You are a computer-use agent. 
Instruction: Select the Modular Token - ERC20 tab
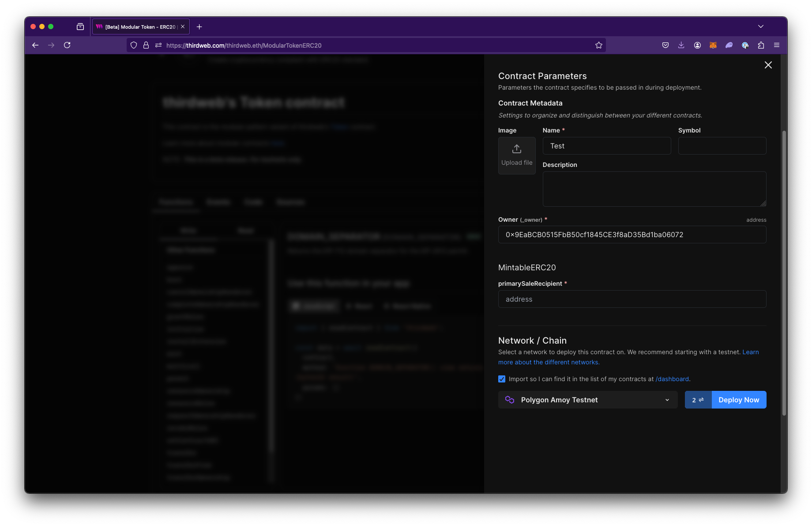point(140,26)
